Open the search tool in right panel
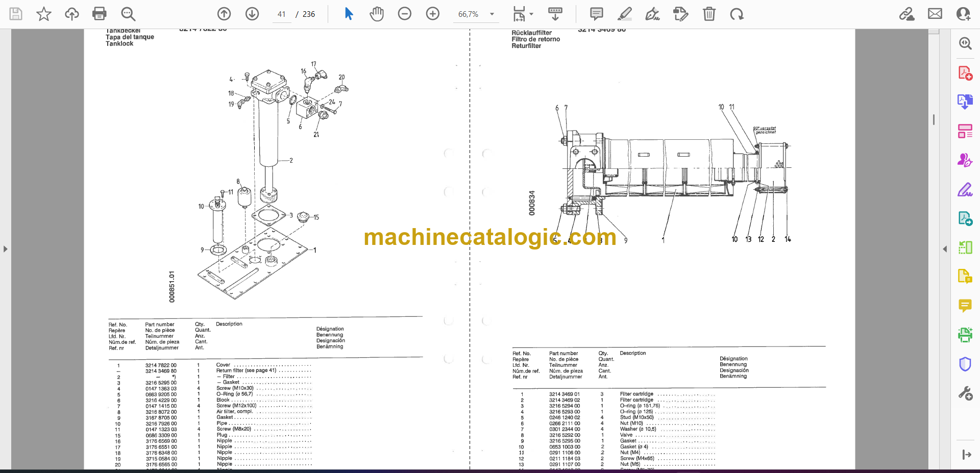This screenshot has width=980, height=473. [965, 43]
